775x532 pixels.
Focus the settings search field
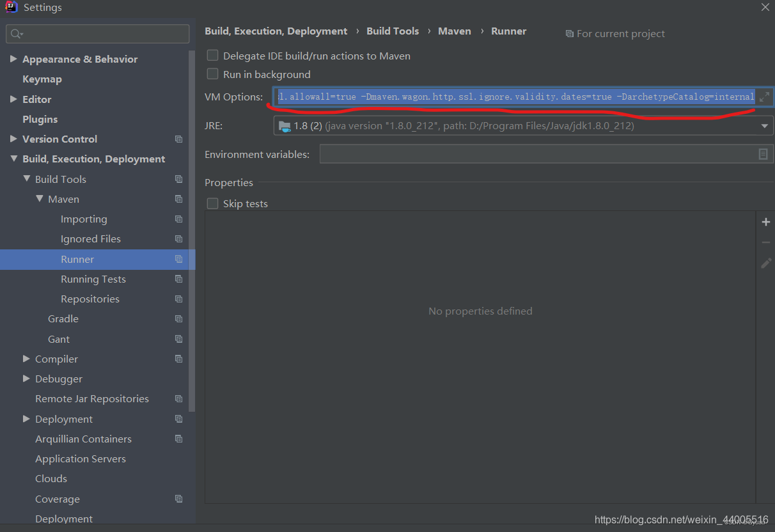97,34
